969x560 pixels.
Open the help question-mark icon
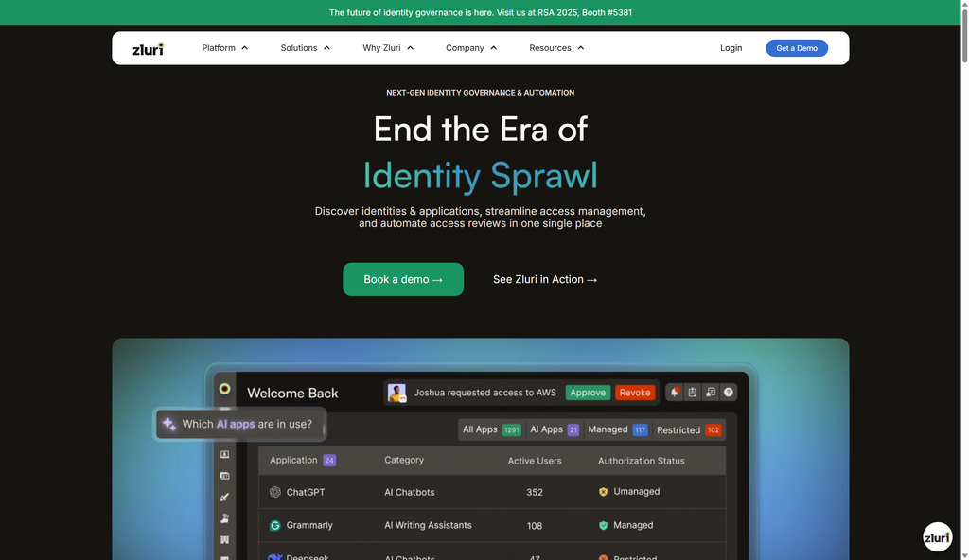pyautogui.click(x=729, y=392)
